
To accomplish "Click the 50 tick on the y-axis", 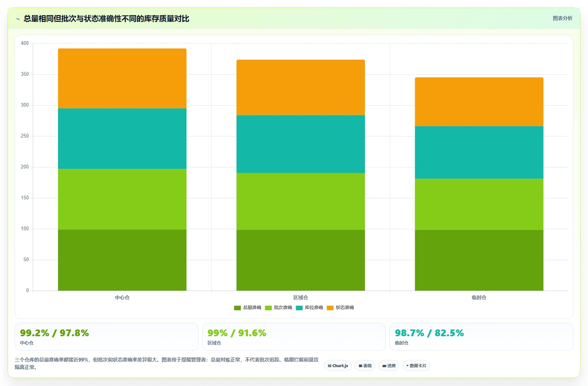I will [26, 260].
